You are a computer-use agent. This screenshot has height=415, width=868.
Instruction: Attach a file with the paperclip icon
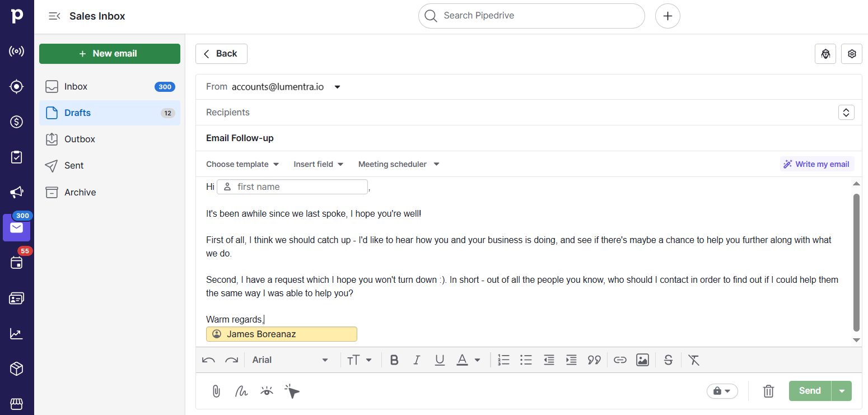pyautogui.click(x=216, y=391)
